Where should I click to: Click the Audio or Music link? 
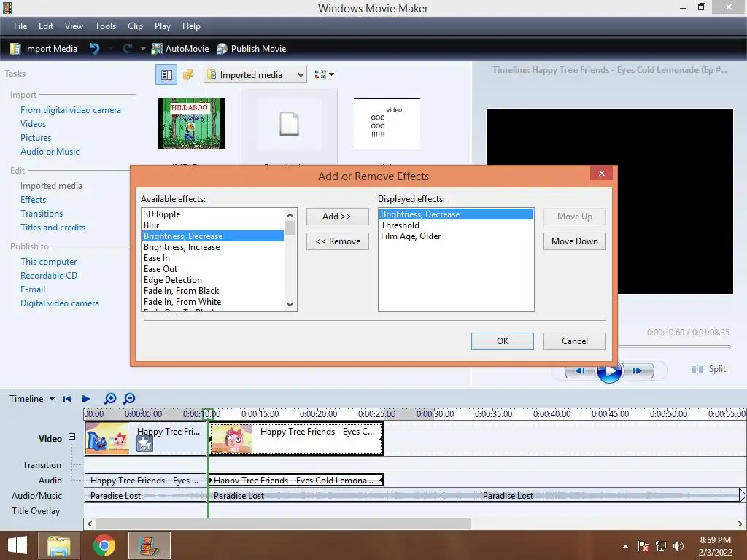(50, 152)
